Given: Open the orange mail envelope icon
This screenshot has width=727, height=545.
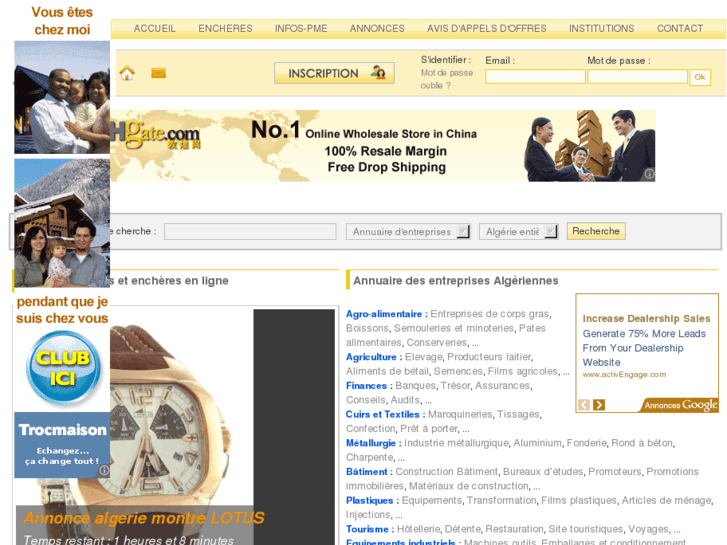Looking at the screenshot, I should (x=158, y=73).
